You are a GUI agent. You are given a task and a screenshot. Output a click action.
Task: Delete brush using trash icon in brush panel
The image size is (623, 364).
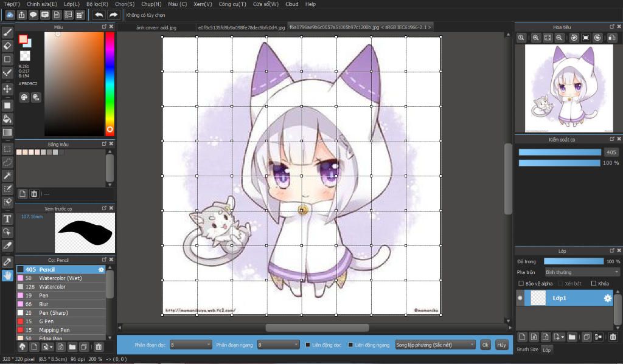(99, 347)
